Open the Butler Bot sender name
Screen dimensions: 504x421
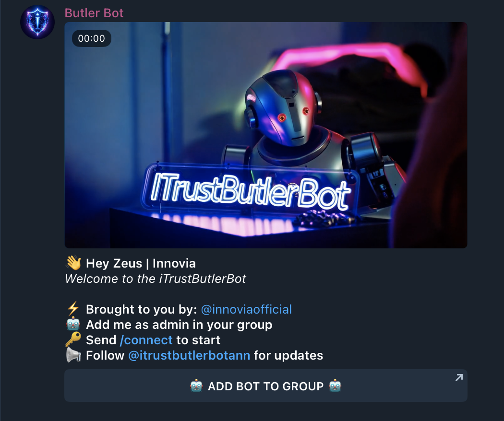[94, 13]
